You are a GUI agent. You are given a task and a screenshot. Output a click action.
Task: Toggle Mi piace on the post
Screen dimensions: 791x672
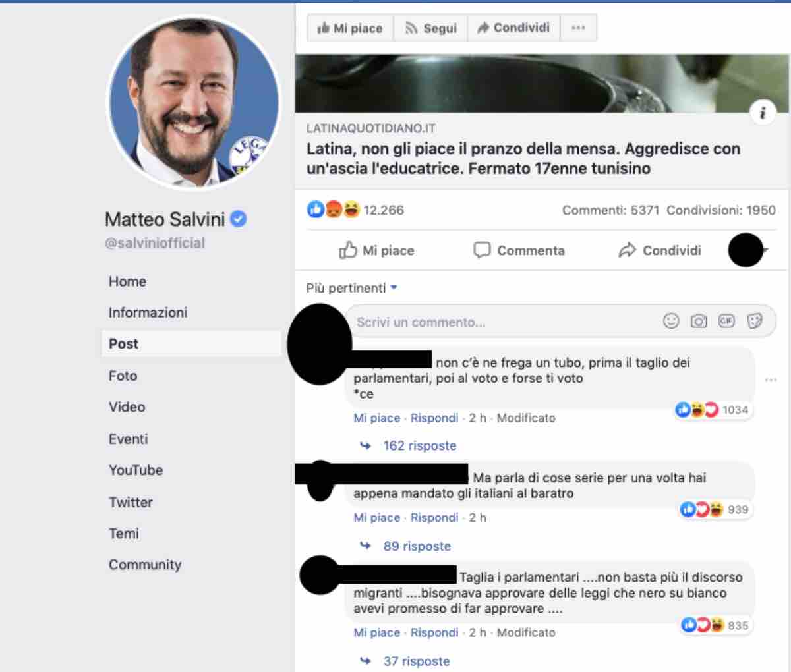pos(376,250)
